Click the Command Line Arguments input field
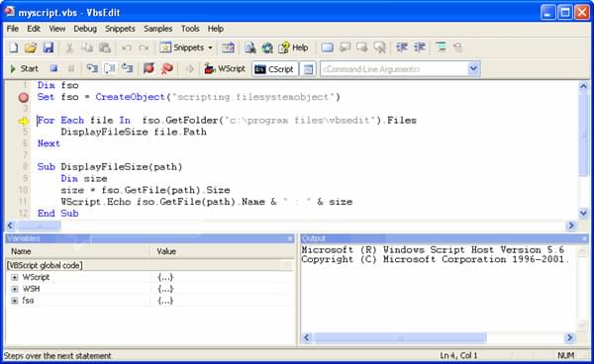The height and width of the screenshot is (364, 594). click(x=394, y=69)
